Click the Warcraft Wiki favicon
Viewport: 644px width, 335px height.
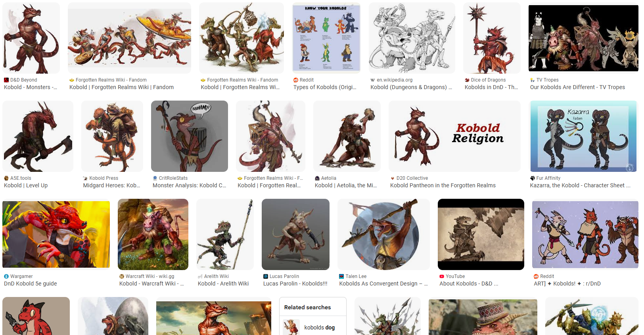tap(122, 276)
